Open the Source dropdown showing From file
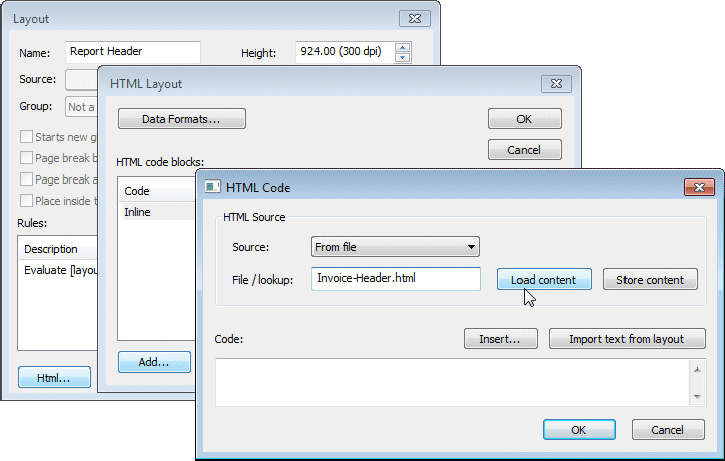The image size is (725, 461). 396,247
